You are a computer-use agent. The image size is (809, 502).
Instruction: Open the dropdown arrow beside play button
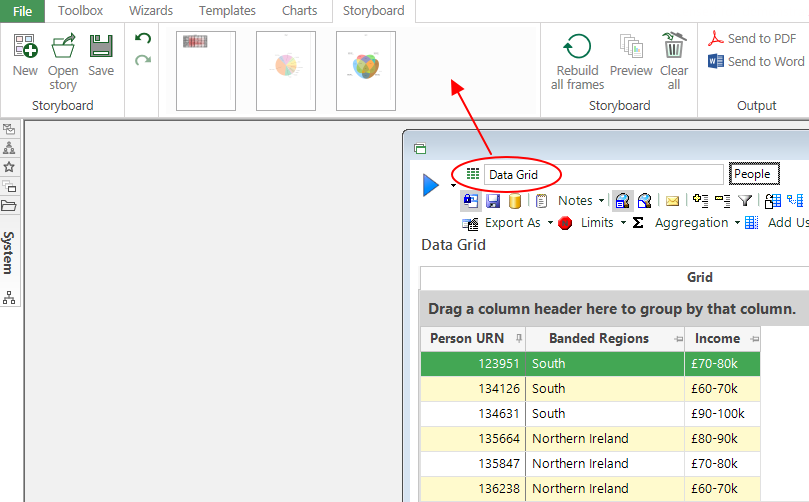(453, 185)
